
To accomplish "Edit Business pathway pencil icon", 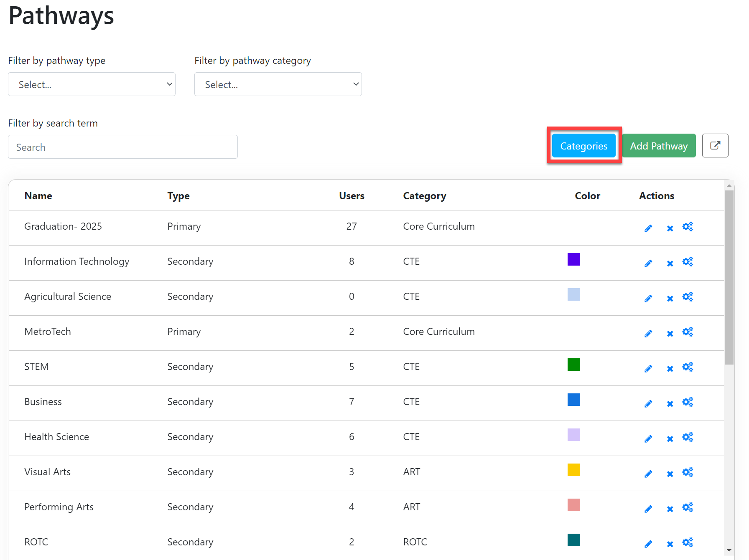I will tap(648, 404).
